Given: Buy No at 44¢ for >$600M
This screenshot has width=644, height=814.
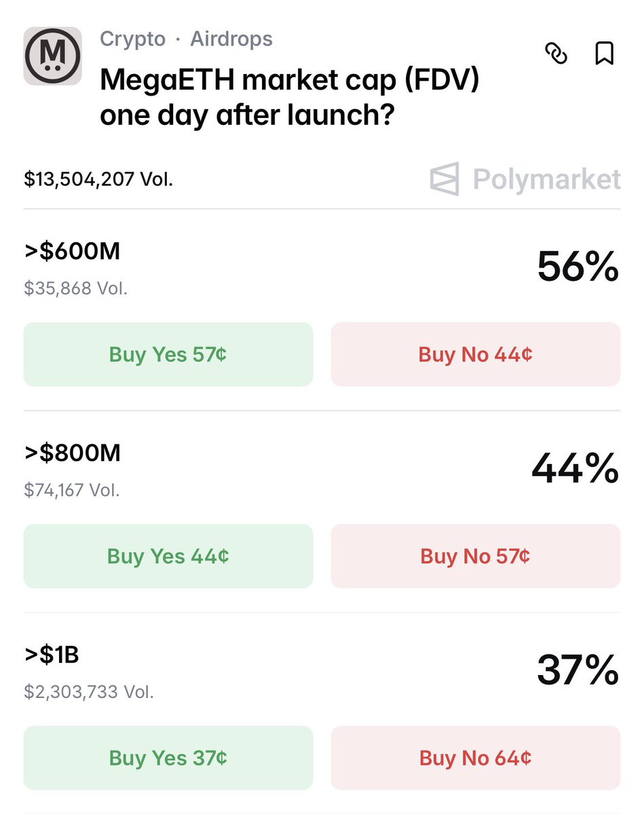Looking at the screenshot, I should pyautogui.click(x=475, y=354).
